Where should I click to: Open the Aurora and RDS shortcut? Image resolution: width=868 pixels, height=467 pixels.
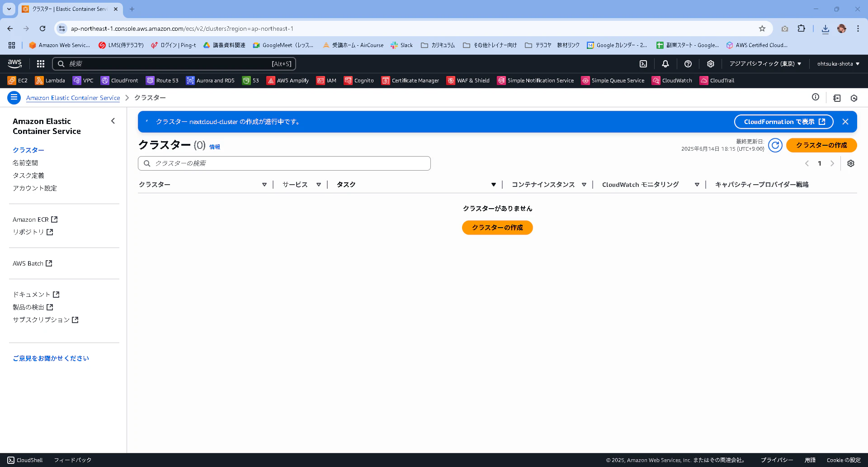210,81
